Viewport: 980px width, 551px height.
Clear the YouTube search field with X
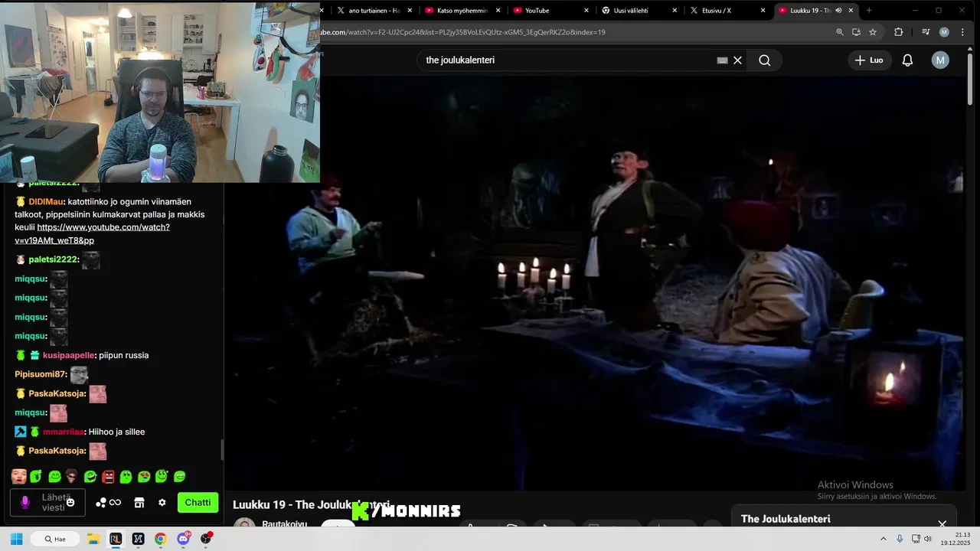click(738, 60)
